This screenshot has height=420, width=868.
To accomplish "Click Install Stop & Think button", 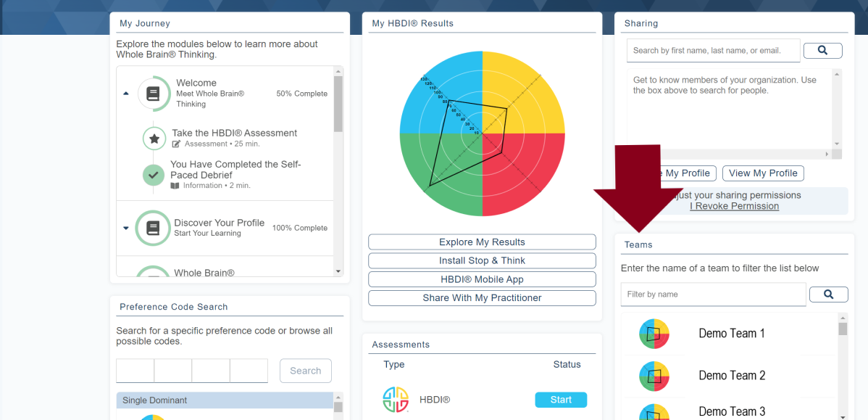I will [482, 260].
